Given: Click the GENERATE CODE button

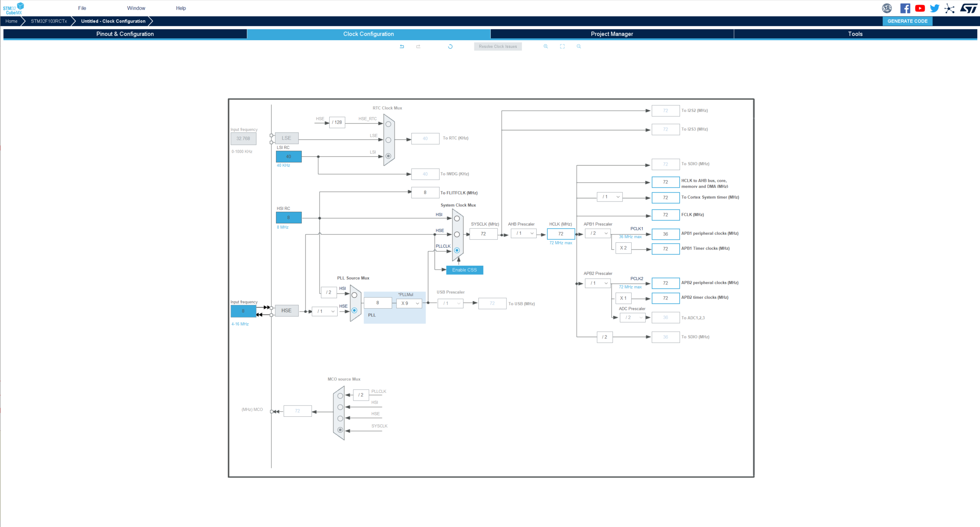Looking at the screenshot, I should click(907, 21).
